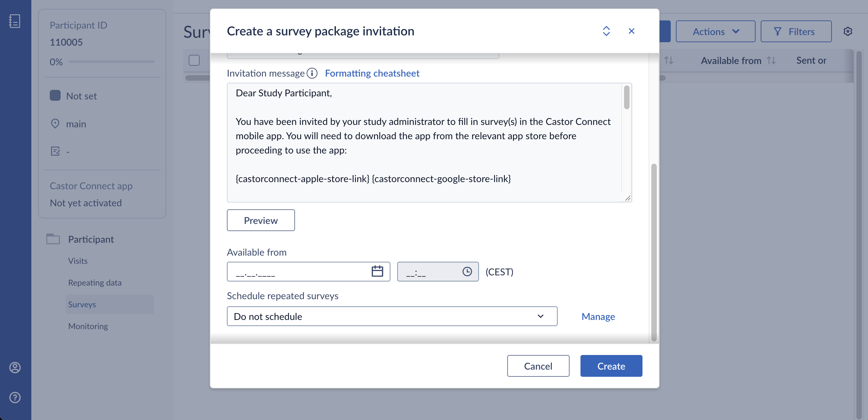This screenshot has height=420, width=868.
Task: Click the participant edit note icon
Action: 55,151
